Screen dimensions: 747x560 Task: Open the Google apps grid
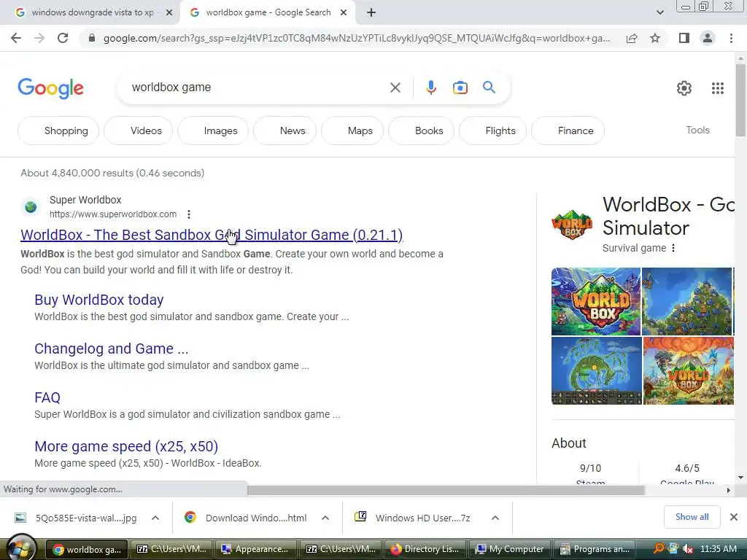click(x=718, y=88)
